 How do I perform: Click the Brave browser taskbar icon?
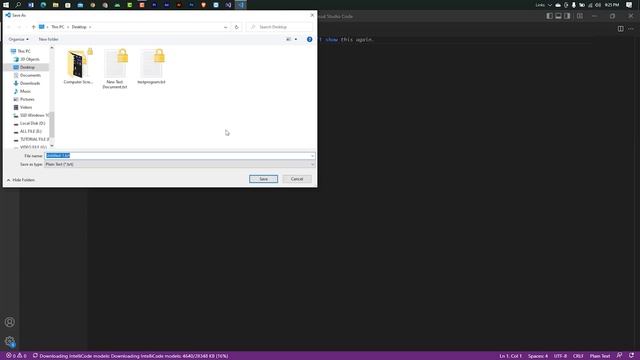tap(204, 5)
